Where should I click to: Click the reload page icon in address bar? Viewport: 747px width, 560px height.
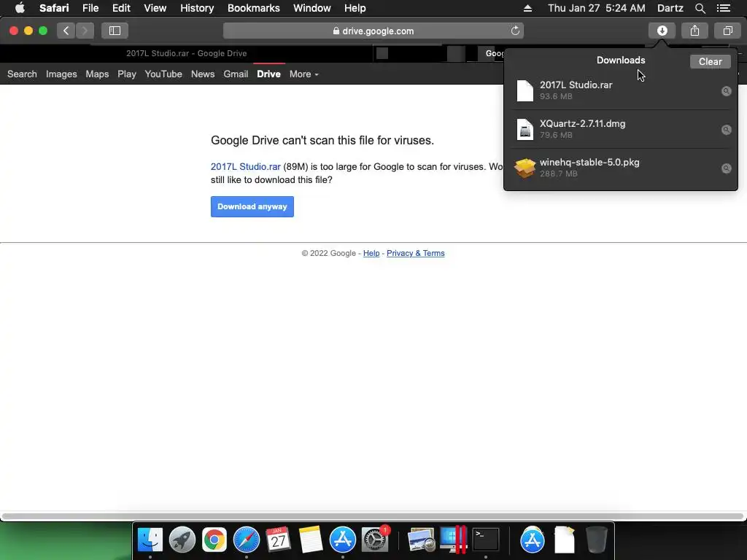click(x=515, y=31)
